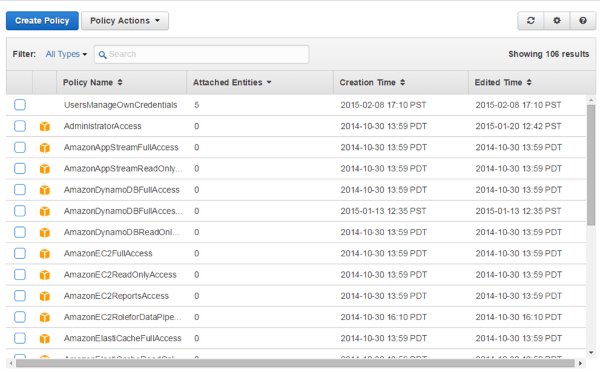Select the AmazonEC2RoleforDataPipe checkbox
This screenshot has height=374, width=600.
[20, 317]
